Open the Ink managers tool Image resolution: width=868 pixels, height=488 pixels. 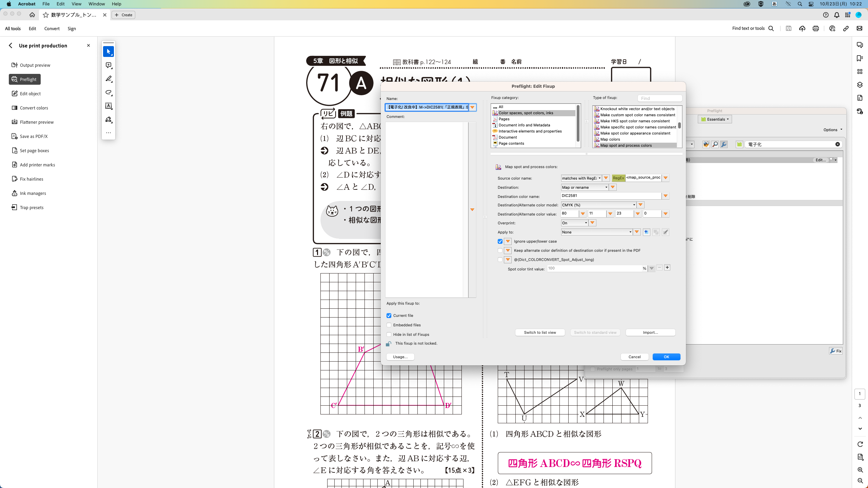coord(33,193)
